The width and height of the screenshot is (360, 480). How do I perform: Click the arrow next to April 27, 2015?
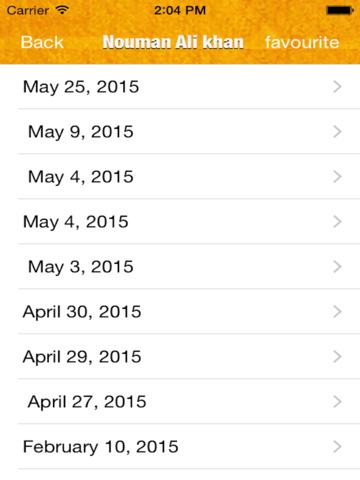[337, 402]
